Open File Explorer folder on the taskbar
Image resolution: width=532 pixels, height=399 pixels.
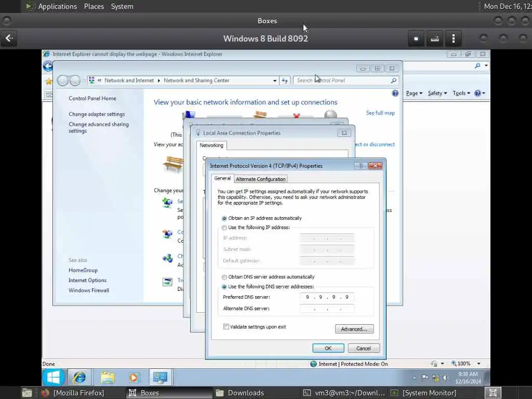click(x=108, y=377)
